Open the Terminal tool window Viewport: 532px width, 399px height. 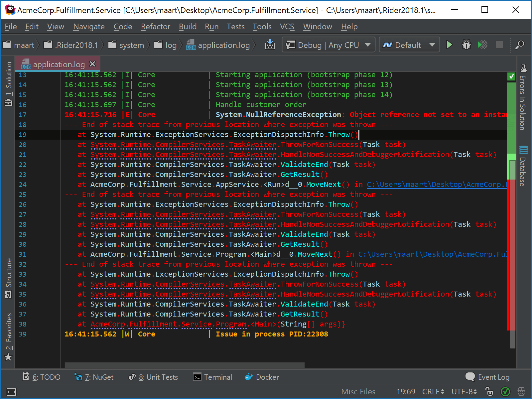(213, 377)
